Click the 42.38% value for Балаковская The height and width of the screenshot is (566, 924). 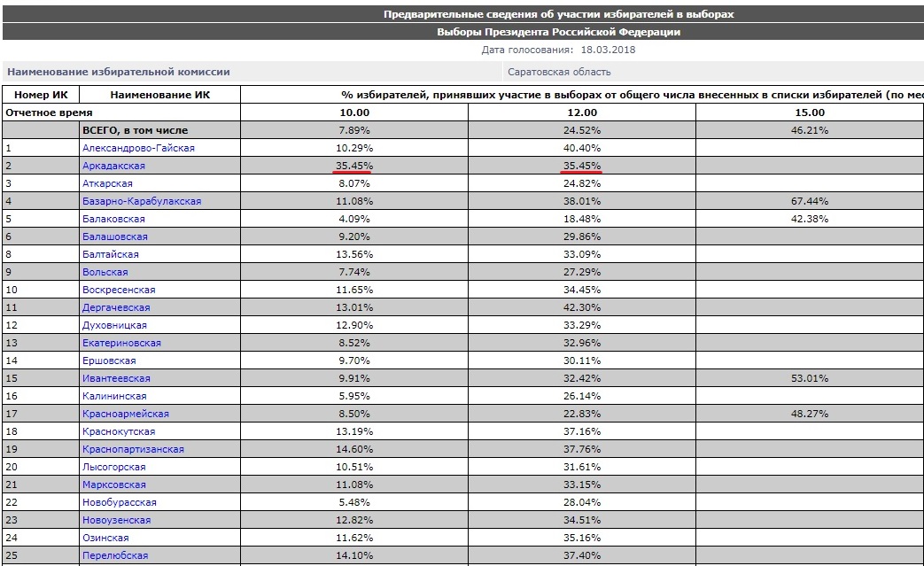810,219
